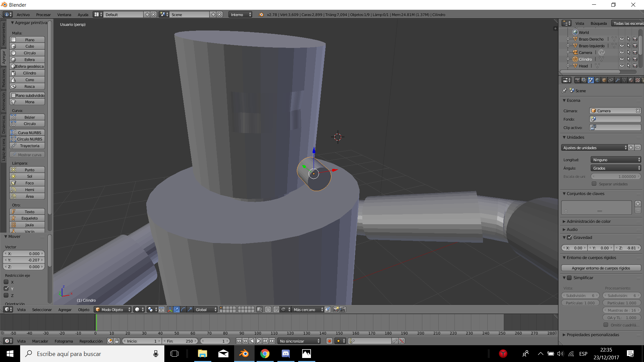Click the Mover Y value slider field
The width and height of the screenshot is (644, 362).
point(24,260)
